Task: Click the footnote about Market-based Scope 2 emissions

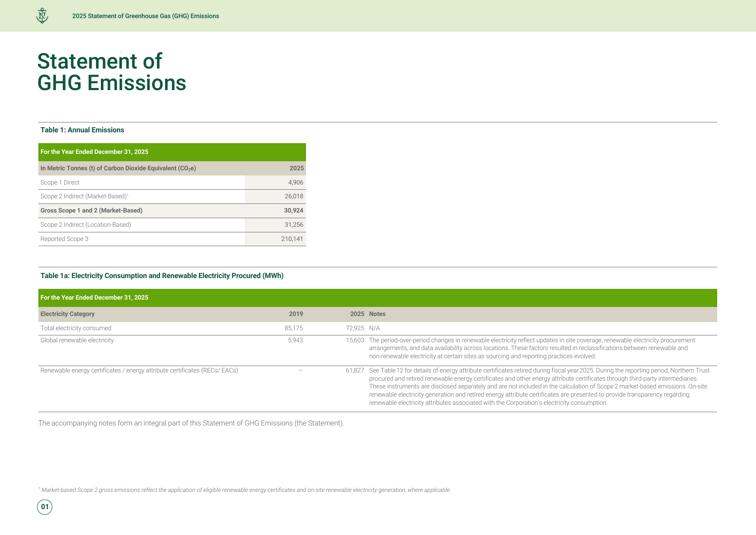Action: click(244, 490)
